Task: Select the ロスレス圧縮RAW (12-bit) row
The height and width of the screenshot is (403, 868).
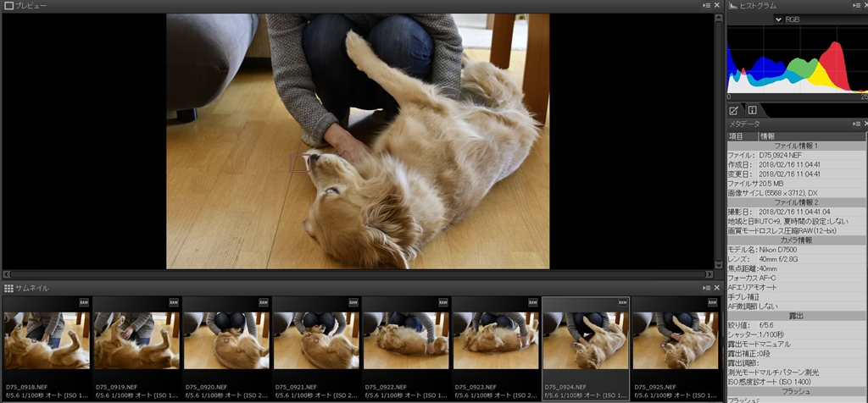Action: pos(796,230)
